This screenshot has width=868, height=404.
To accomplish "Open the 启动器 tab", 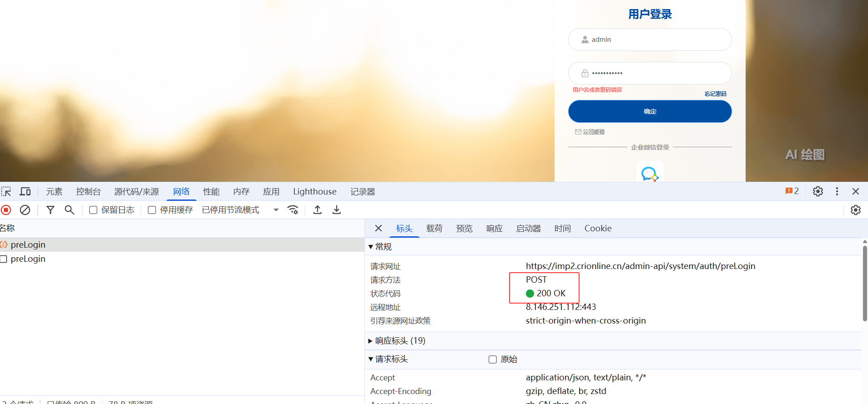I will [x=528, y=229].
